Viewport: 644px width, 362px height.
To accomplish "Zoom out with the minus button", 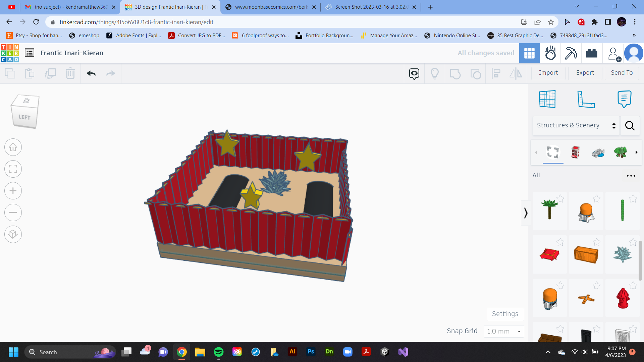I will pyautogui.click(x=13, y=213).
